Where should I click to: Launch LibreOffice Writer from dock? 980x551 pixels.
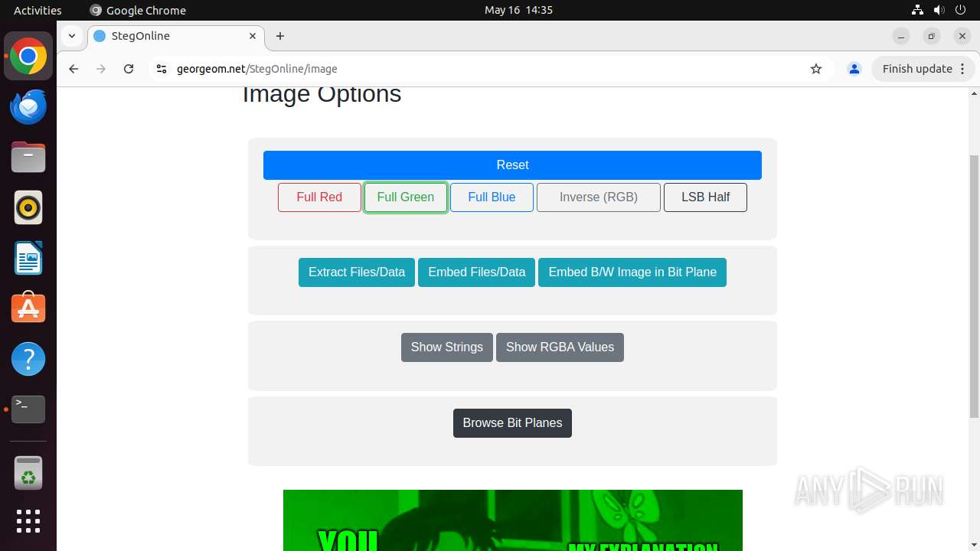click(x=28, y=258)
